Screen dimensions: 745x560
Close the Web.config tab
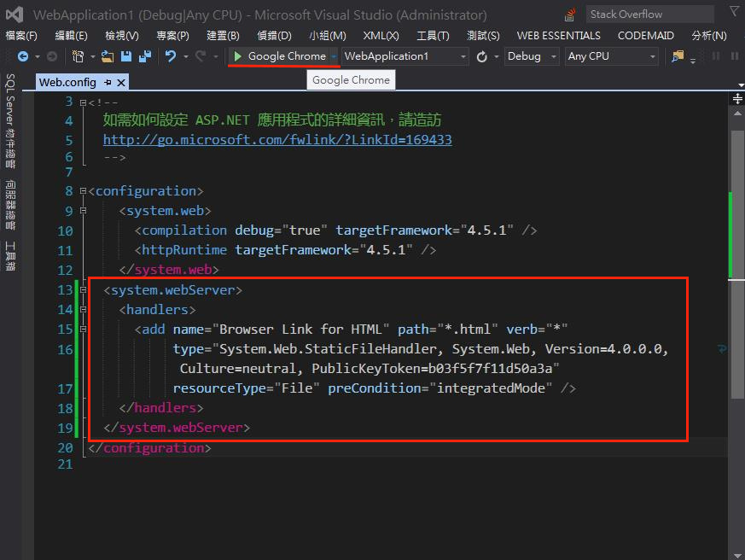pos(121,83)
